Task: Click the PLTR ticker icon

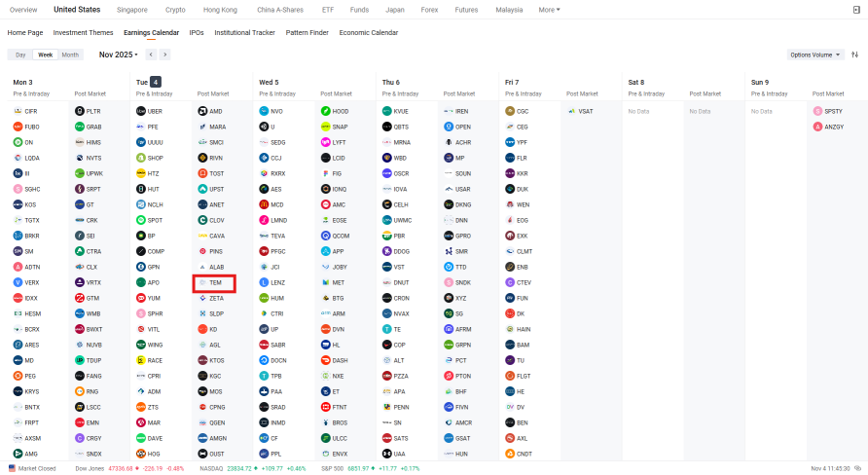Action: click(x=80, y=112)
